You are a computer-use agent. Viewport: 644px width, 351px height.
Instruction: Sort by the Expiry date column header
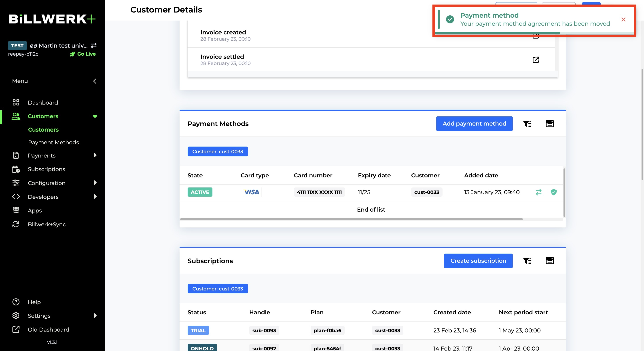tap(374, 175)
